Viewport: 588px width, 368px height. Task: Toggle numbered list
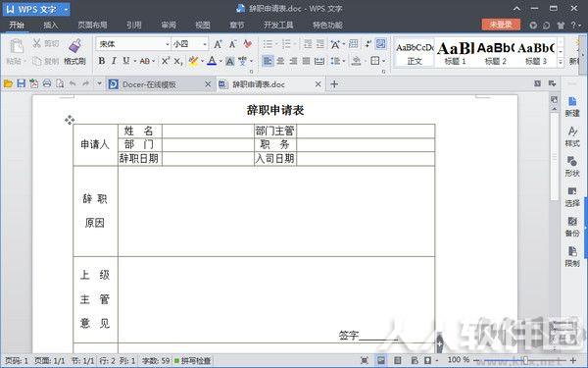point(286,44)
